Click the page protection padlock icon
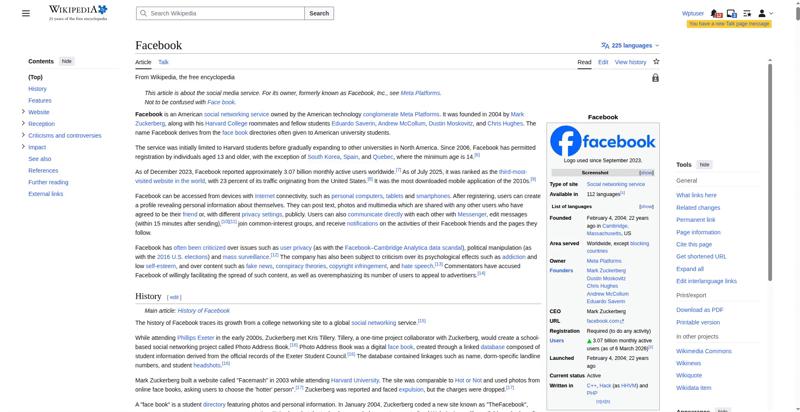Screen dimensions: 800x412 click(655, 77)
